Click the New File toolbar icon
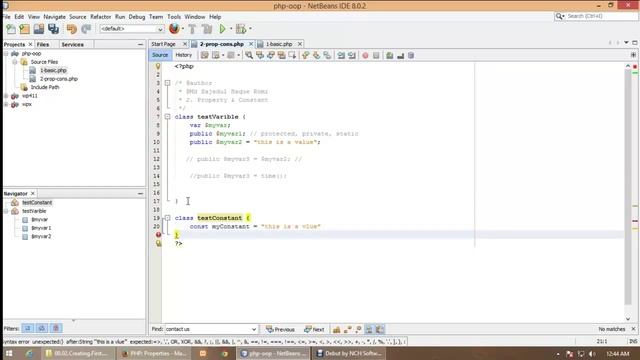This screenshot has width=640, height=360. coord(11,29)
